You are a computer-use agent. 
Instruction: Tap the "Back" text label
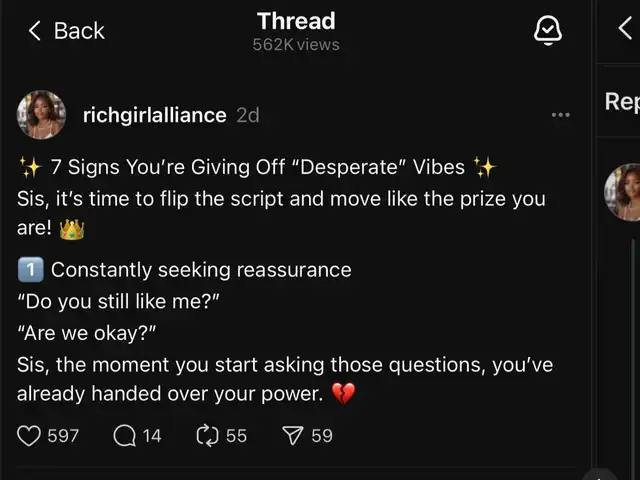(79, 31)
